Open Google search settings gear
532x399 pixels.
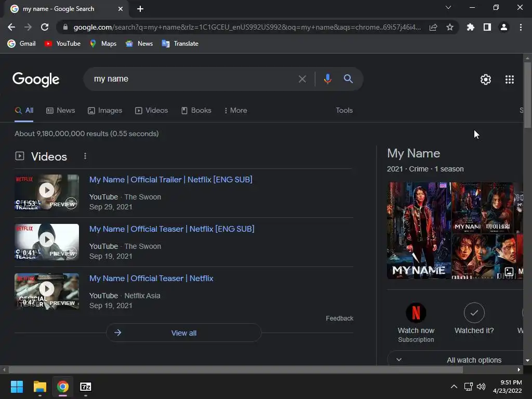tap(486, 79)
